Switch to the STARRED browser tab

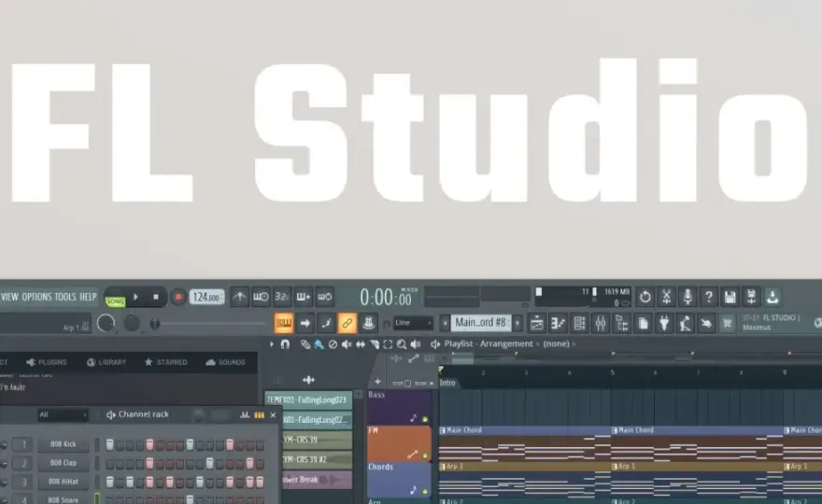pos(165,362)
